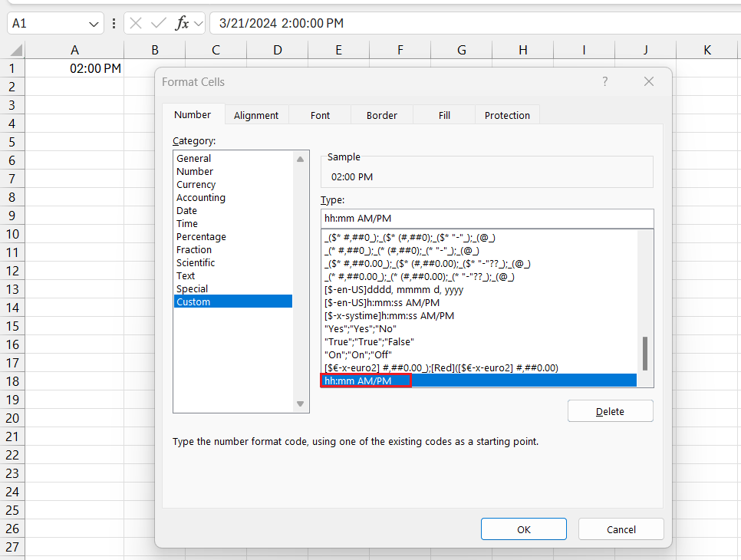
Task: Select the _($* #,##0.00_) accounting format
Action: point(479,264)
